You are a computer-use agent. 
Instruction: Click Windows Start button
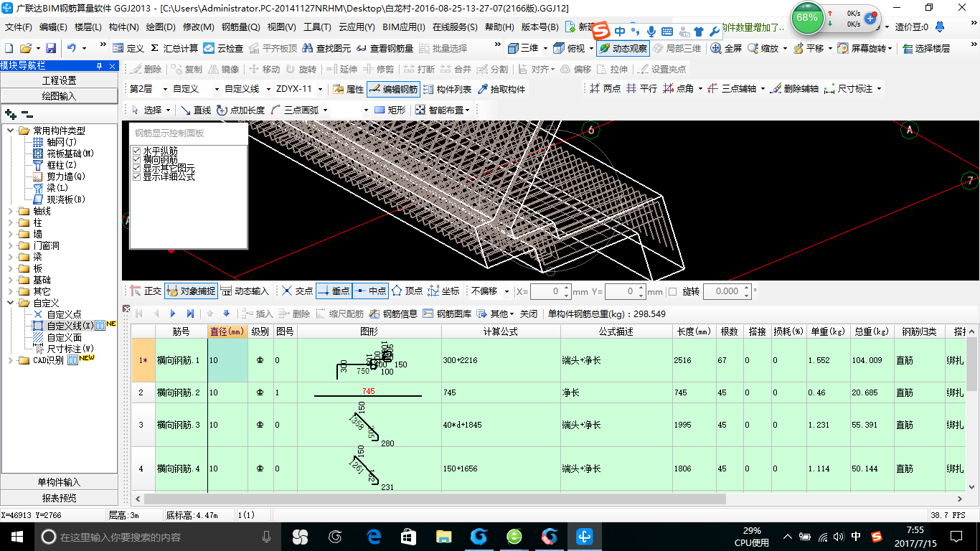tap(16, 536)
